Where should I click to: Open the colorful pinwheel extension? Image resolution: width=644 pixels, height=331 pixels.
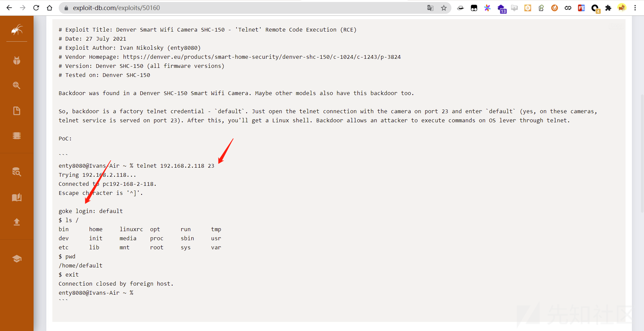[487, 8]
